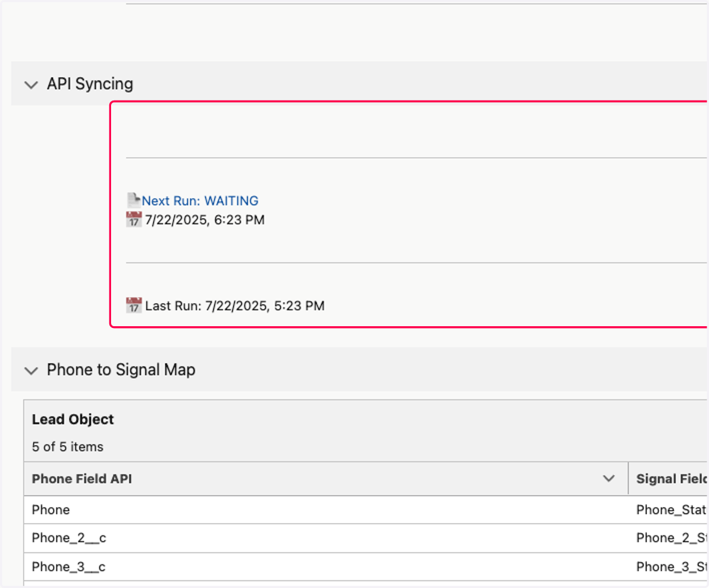Viewport: 709px width, 588px height.
Task: Click the Phone to Signal Map heading
Action: click(121, 370)
